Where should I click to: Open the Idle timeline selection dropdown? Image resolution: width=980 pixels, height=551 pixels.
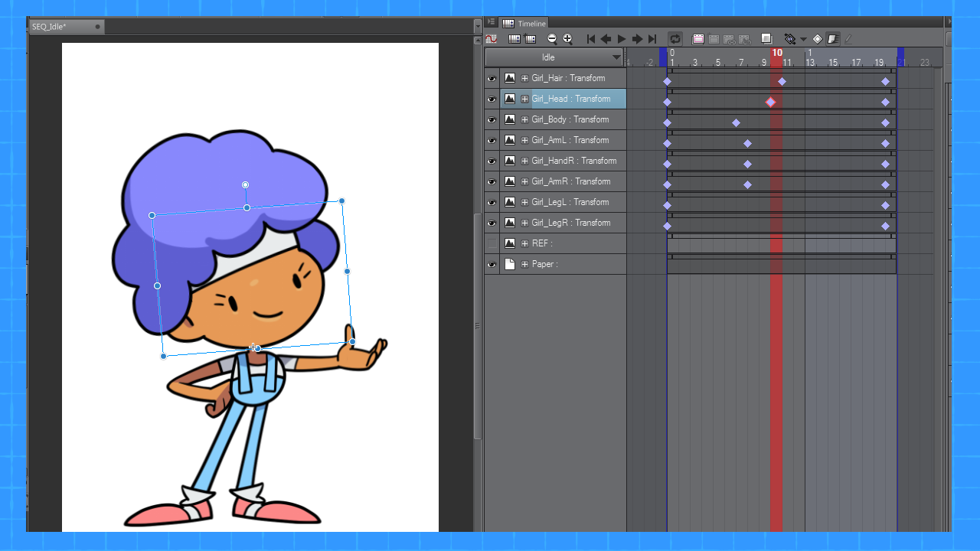pyautogui.click(x=616, y=57)
